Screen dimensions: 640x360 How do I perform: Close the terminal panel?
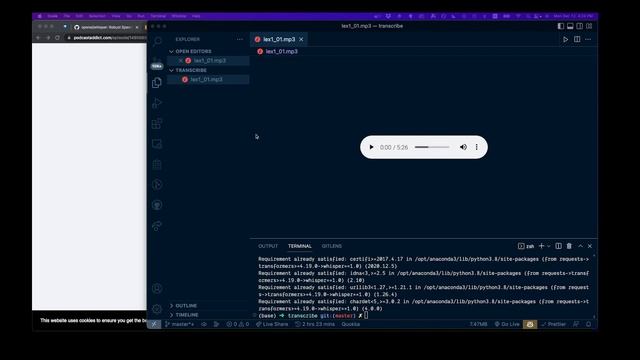590,246
